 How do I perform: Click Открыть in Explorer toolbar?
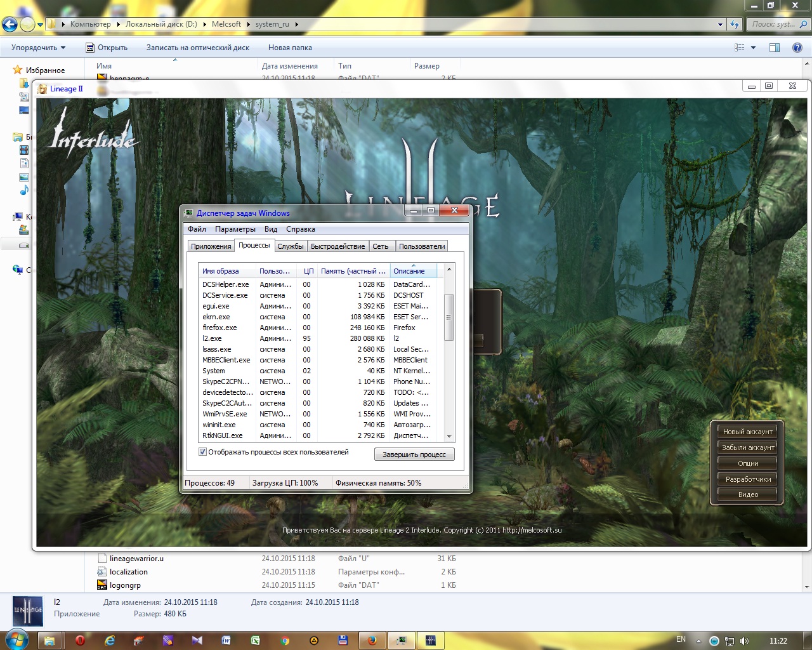point(107,48)
